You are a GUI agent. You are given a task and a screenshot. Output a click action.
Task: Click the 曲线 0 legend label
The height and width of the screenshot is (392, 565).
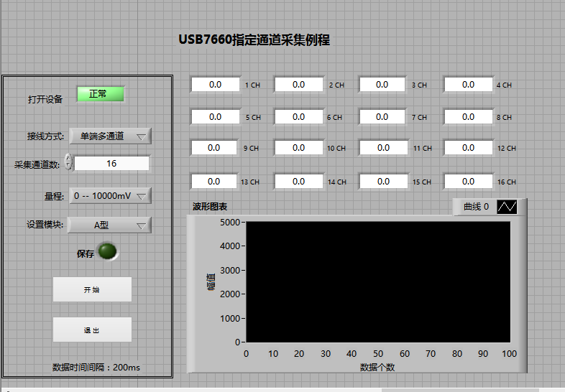click(x=476, y=207)
